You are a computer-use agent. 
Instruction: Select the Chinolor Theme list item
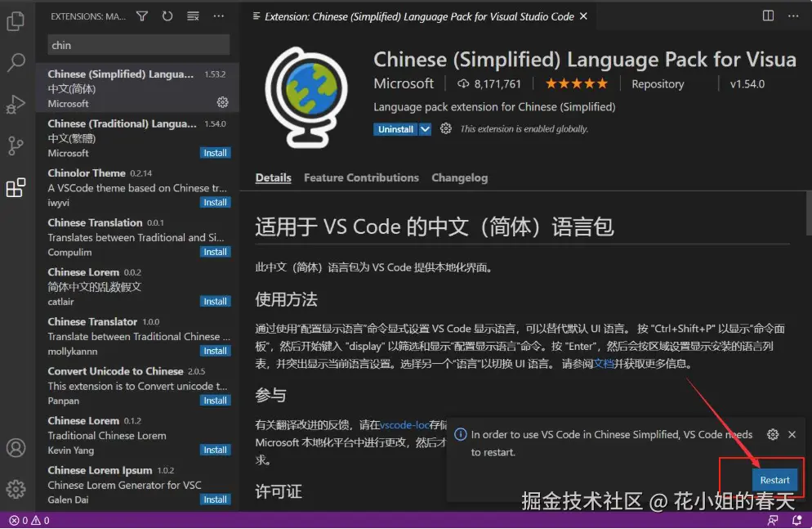click(x=137, y=187)
